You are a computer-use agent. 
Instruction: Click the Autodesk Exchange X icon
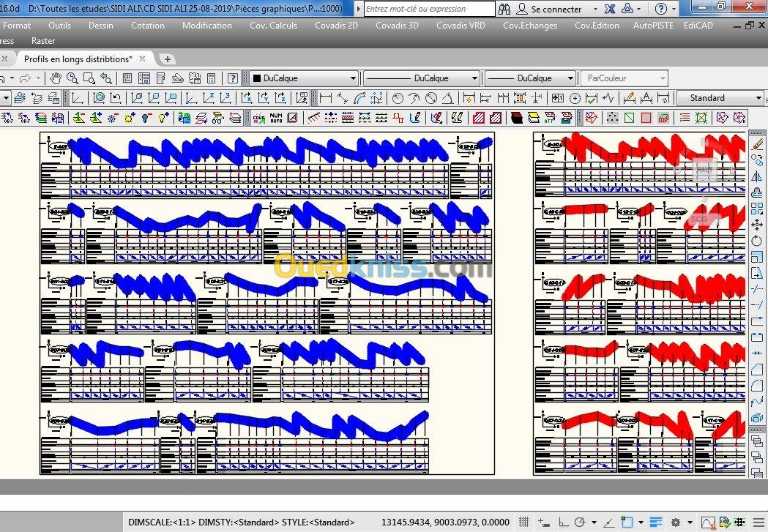(x=610, y=8)
